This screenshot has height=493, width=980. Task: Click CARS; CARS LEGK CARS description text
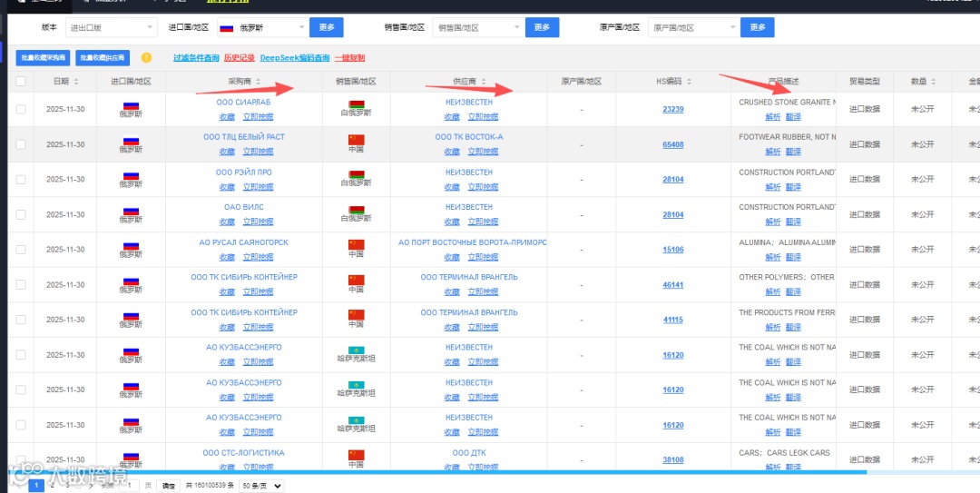coord(784,452)
